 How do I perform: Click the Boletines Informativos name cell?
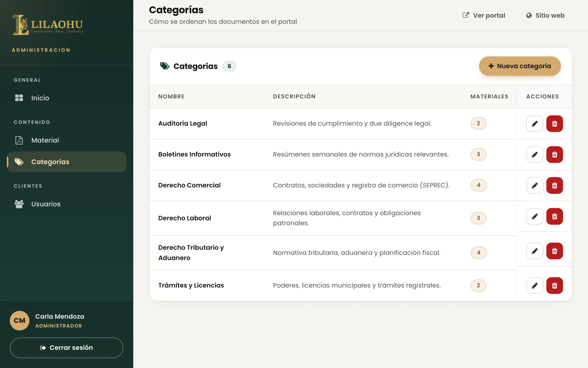tap(194, 154)
